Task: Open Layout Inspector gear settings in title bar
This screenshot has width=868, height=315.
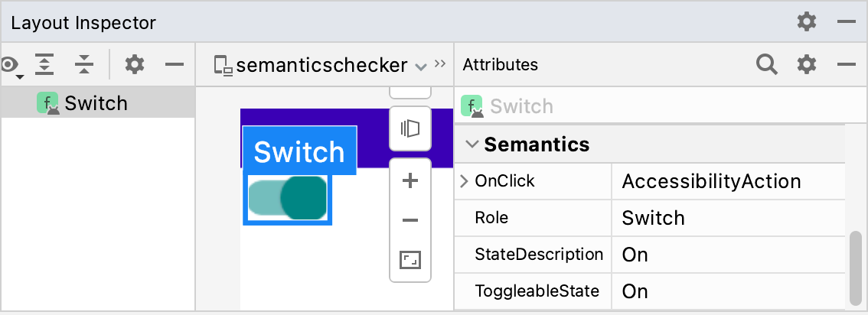Action: pyautogui.click(x=807, y=21)
